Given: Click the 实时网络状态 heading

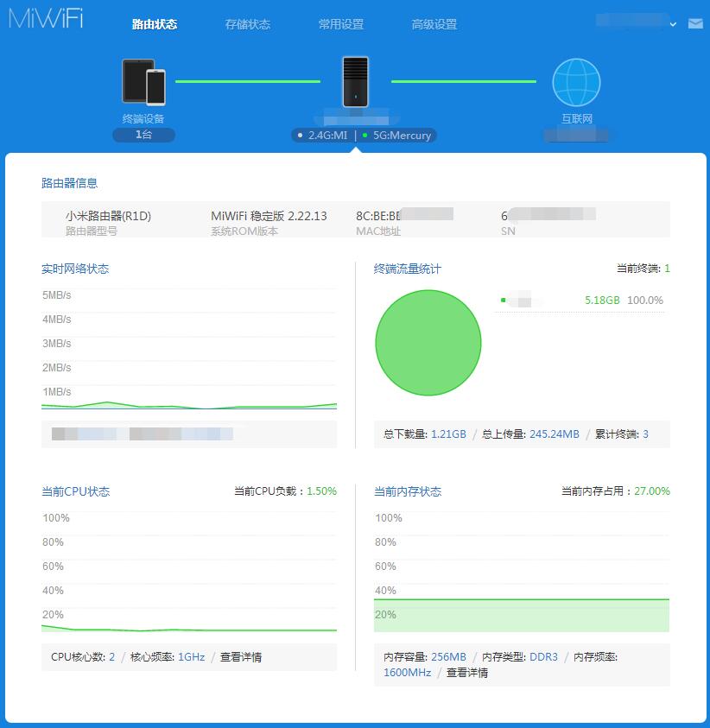Looking at the screenshot, I should (75, 269).
